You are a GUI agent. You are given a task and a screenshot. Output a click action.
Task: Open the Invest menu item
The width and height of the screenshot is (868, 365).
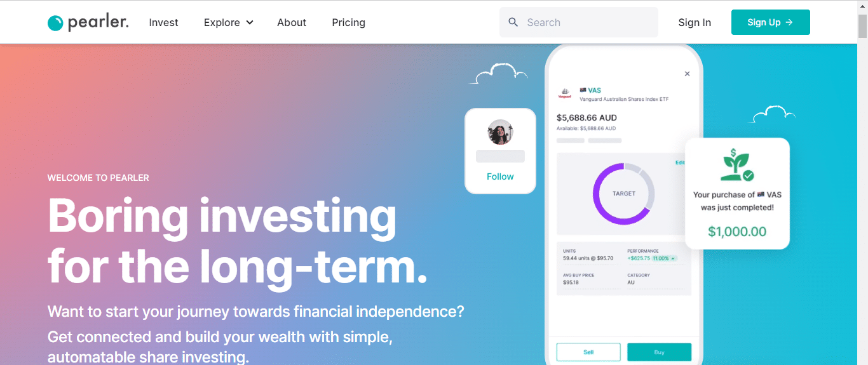coord(163,22)
